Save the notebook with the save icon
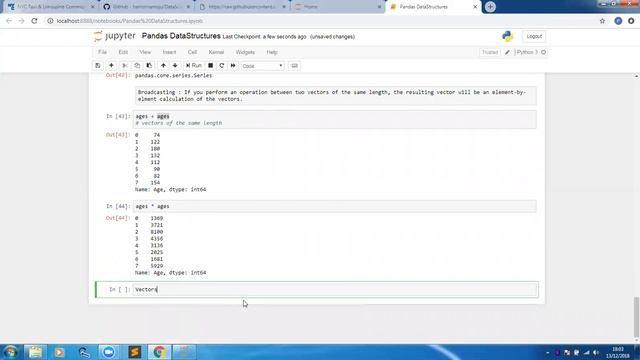This screenshot has height=360, width=640. point(98,66)
